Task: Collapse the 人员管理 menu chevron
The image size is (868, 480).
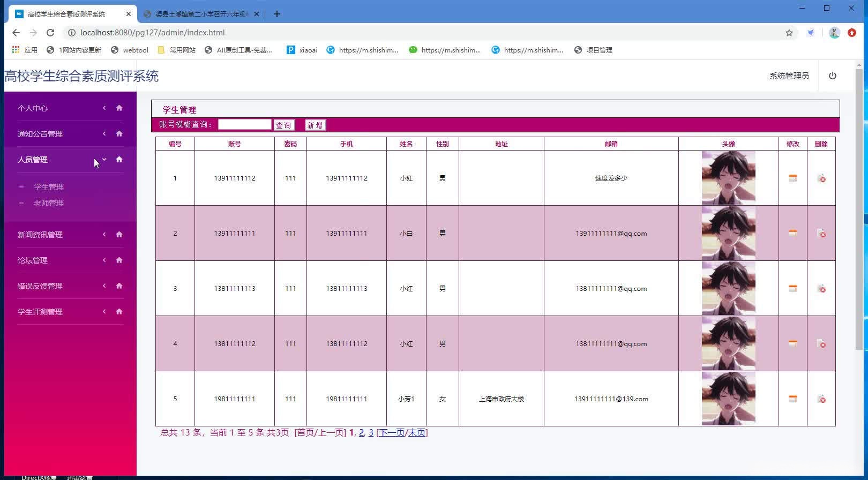Action: point(104,160)
